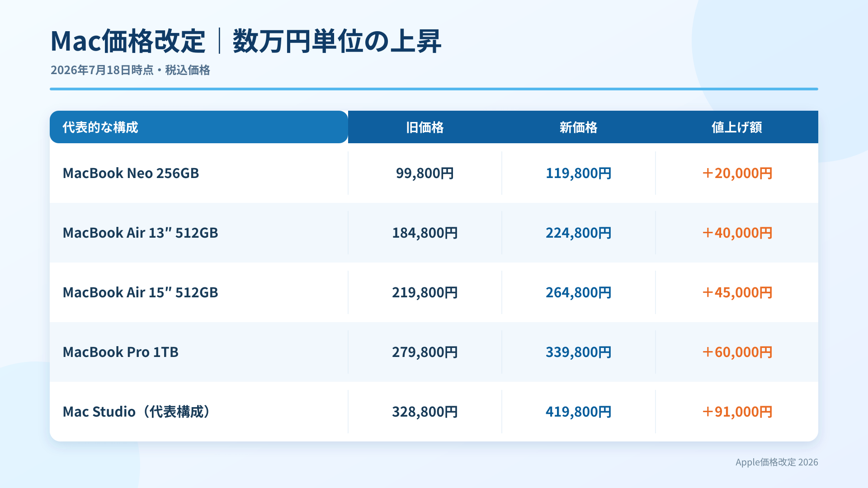Click the increase amount '+91,000円'

736,412
